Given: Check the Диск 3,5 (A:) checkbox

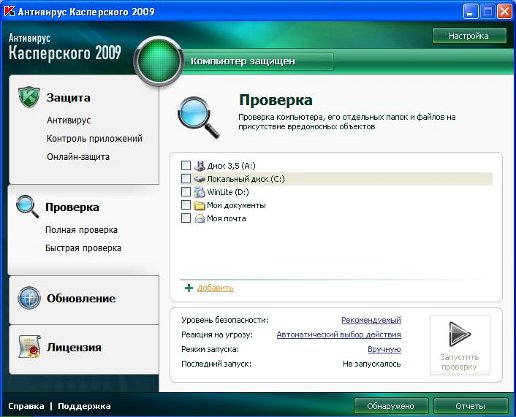Looking at the screenshot, I should 186,165.
